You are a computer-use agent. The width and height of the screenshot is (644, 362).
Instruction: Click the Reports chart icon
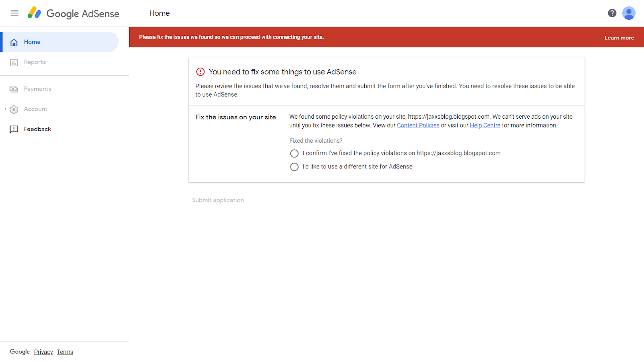tap(14, 62)
